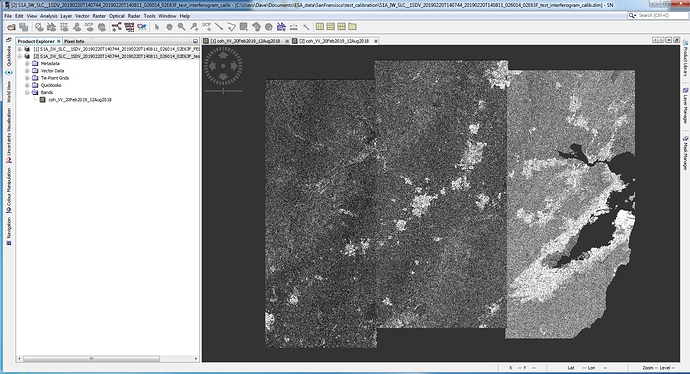Image resolution: width=690 pixels, height=374 pixels.
Task: Open the Navigation side panel
Action: 9,231
